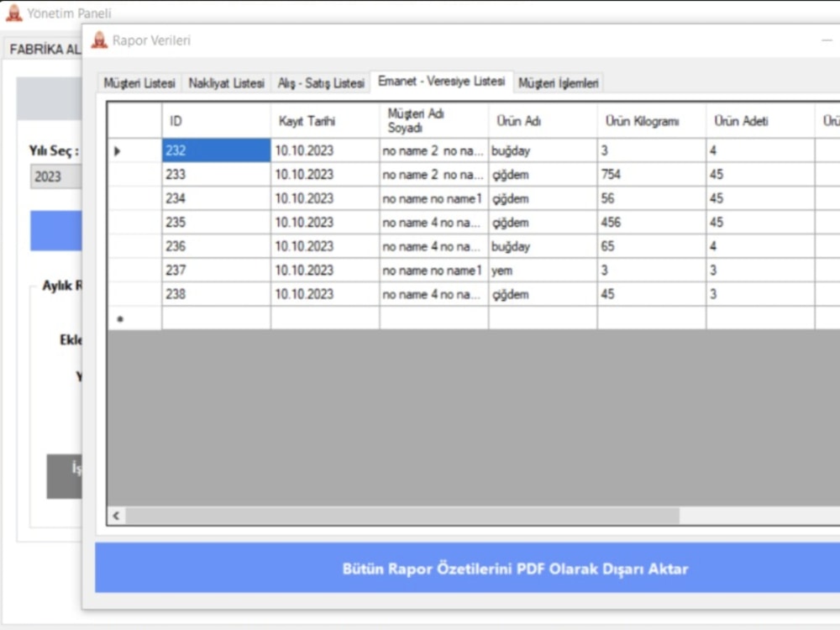This screenshot has height=630, width=840.
Task: Click the 754 kilogram cell
Action: pos(652,175)
